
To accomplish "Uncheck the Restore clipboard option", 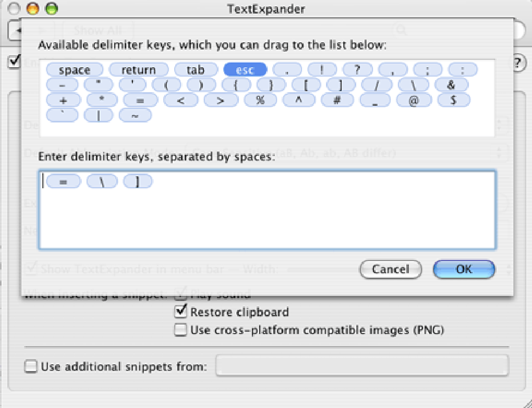I will click(180, 312).
